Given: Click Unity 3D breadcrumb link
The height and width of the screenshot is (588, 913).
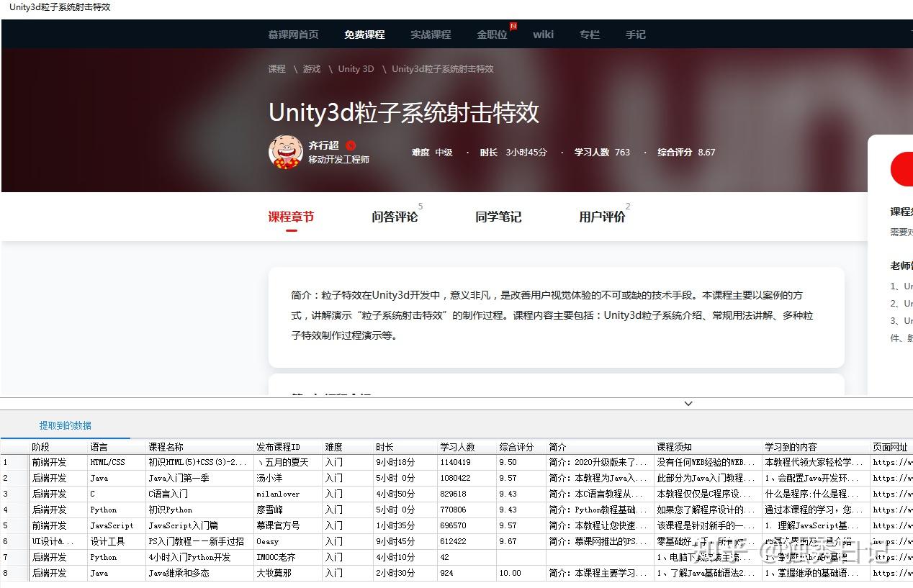Looking at the screenshot, I should (x=356, y=69).
